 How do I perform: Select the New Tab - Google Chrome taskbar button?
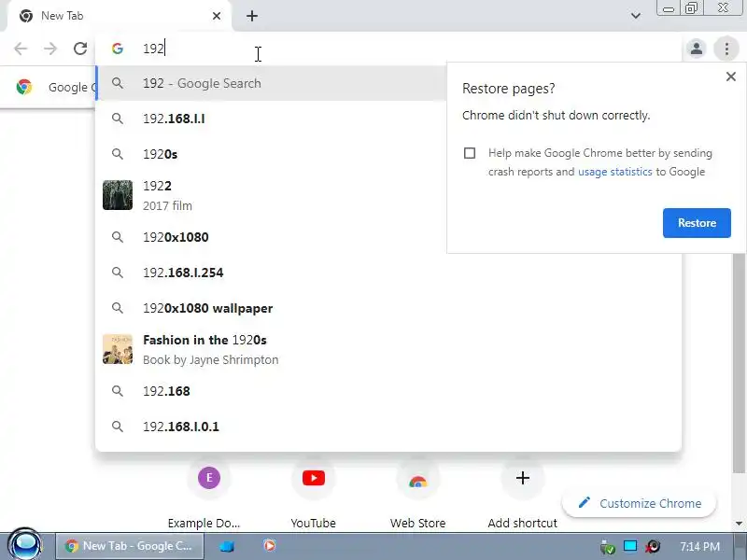130,546
